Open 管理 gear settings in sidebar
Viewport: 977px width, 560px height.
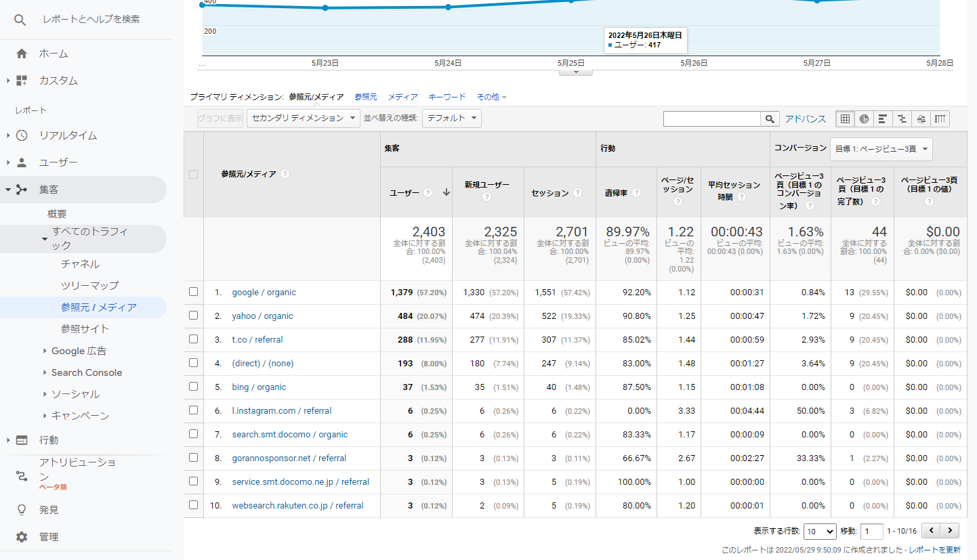click(22, 537)
